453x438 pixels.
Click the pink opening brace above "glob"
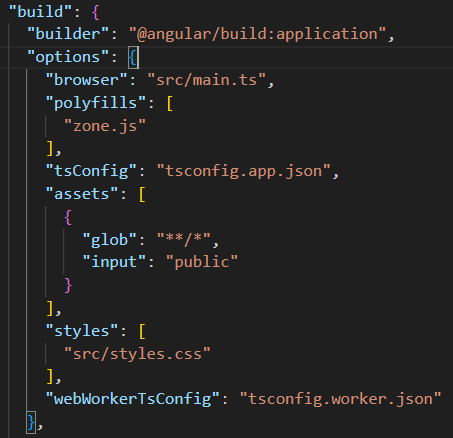(68, 217)
